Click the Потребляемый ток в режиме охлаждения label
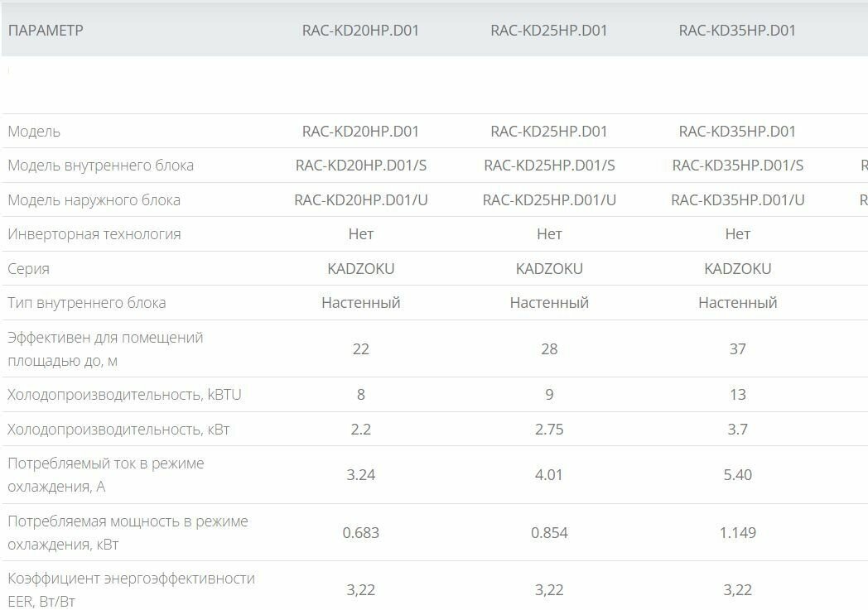This screenshot has width=868, height=610. pyautogui.click(x=106, y=475)
